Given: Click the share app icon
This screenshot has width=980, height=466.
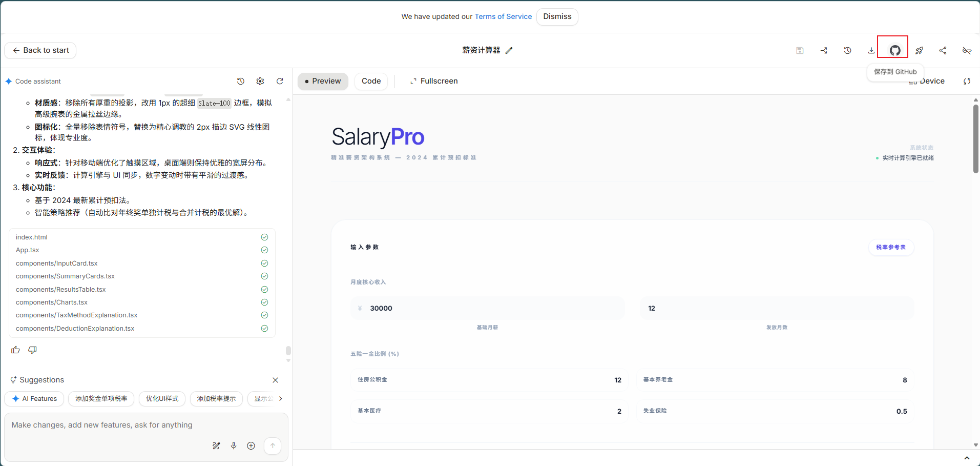Looking at the screenshot, I should [943, 50].
